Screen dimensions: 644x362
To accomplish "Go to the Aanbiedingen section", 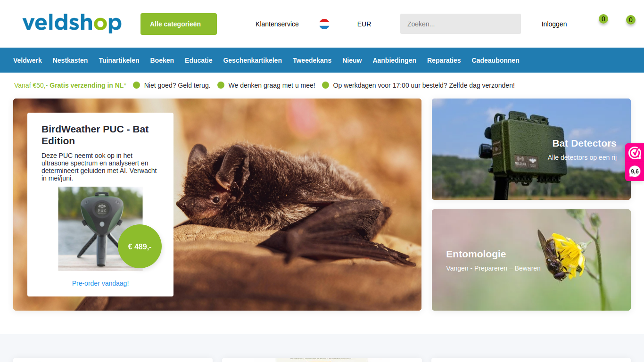I will tap(395, 60).
